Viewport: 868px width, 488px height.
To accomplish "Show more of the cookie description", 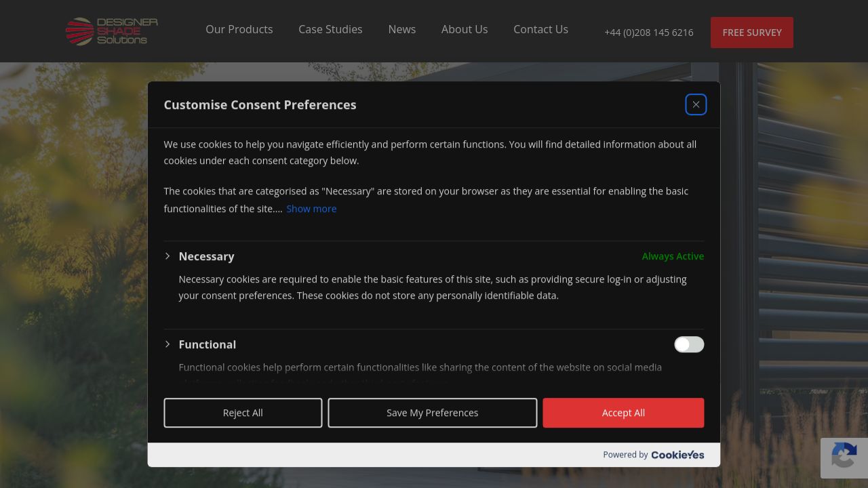I will point(311,209).
